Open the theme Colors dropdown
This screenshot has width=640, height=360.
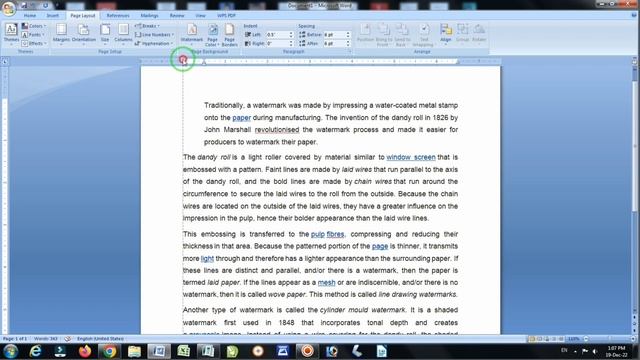click(34, 26)
